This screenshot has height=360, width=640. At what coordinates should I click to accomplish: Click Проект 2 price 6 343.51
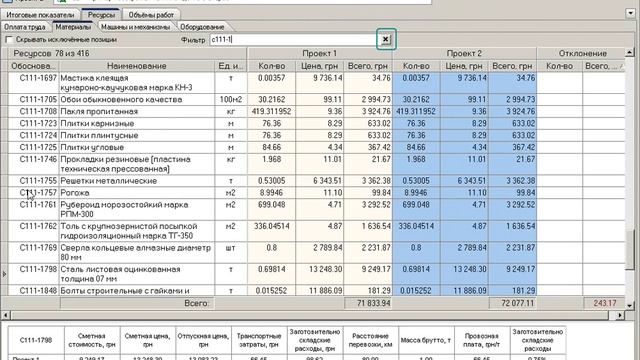[464, 180]
